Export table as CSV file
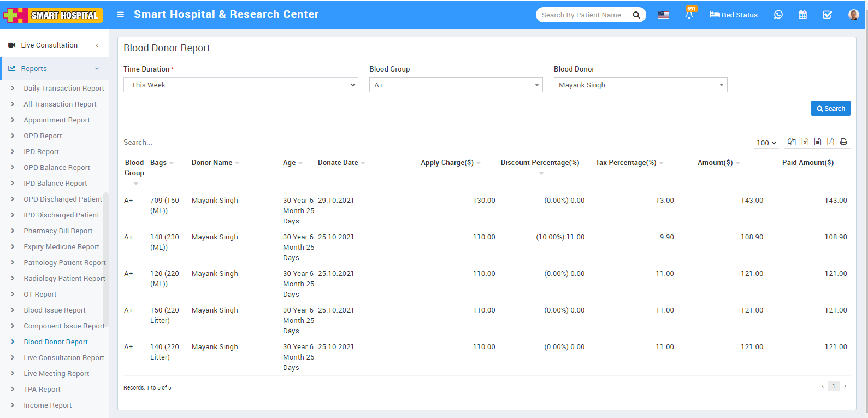This screenshot has width=868, height=418. (x=818, y=142)
